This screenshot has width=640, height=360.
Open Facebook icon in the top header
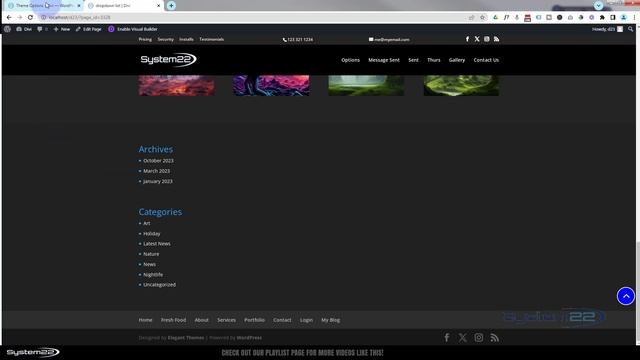point(467,39)
